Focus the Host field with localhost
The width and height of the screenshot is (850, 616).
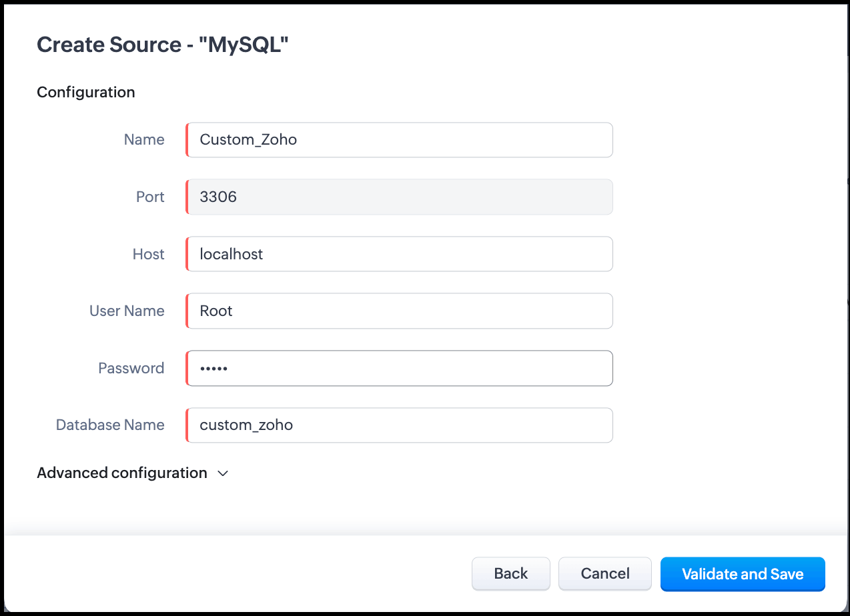click(399, 254)
